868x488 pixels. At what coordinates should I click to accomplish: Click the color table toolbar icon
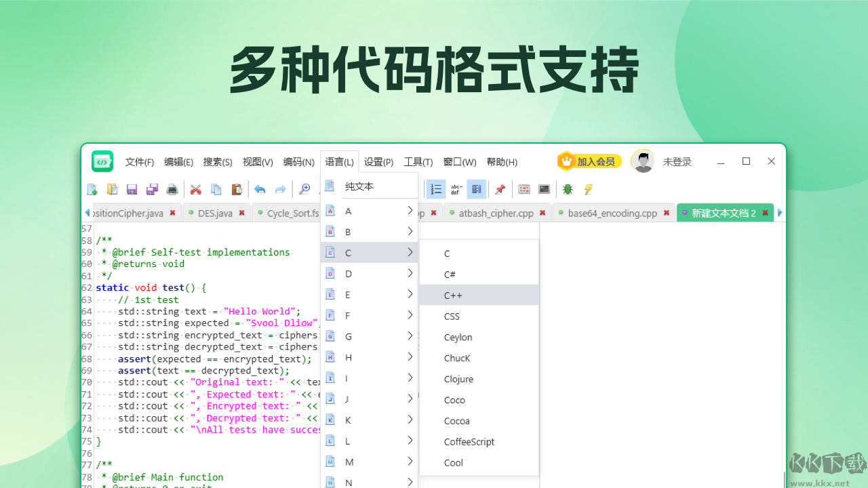coord(524,189)
